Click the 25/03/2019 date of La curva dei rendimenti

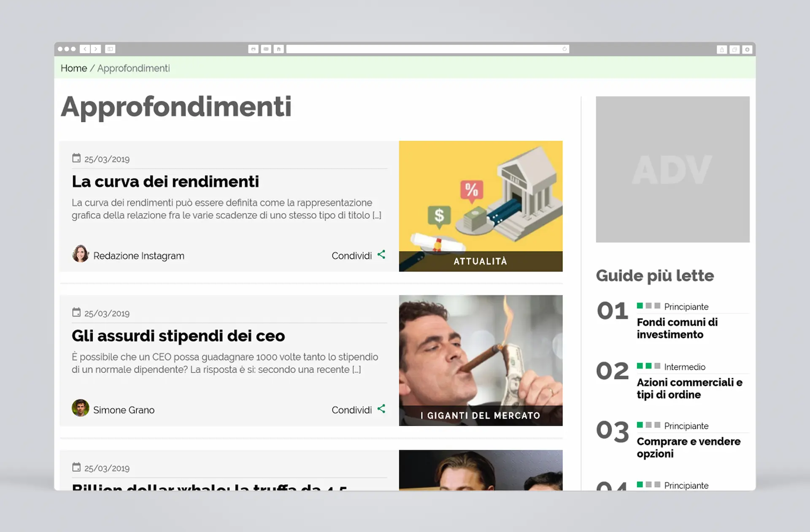click(107, 159)
